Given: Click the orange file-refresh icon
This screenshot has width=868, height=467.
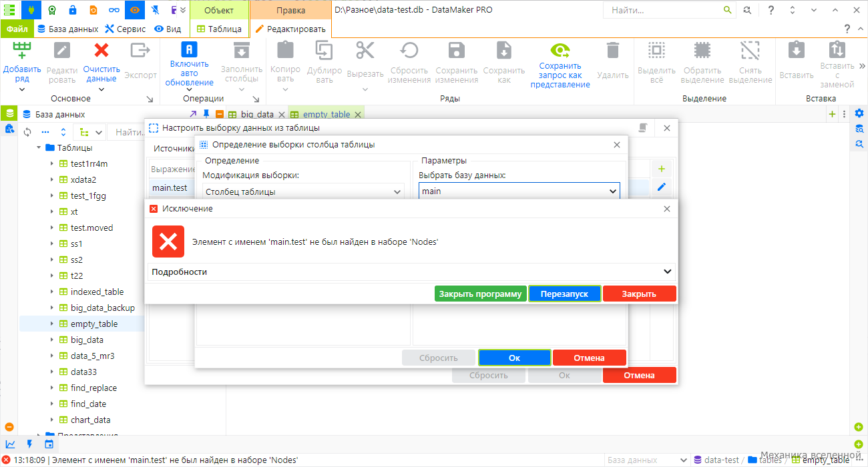Looking at the screenshot, I should [93, 10].
